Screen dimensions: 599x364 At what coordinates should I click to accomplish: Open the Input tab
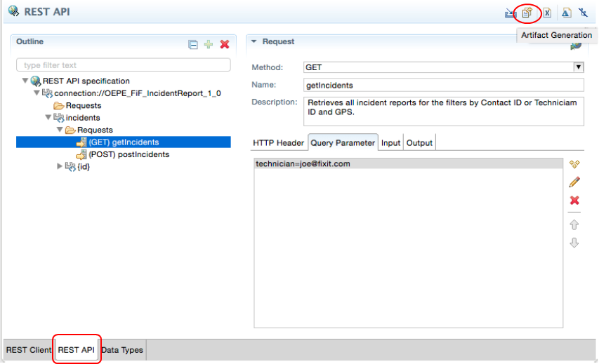[x=390, y=142]
